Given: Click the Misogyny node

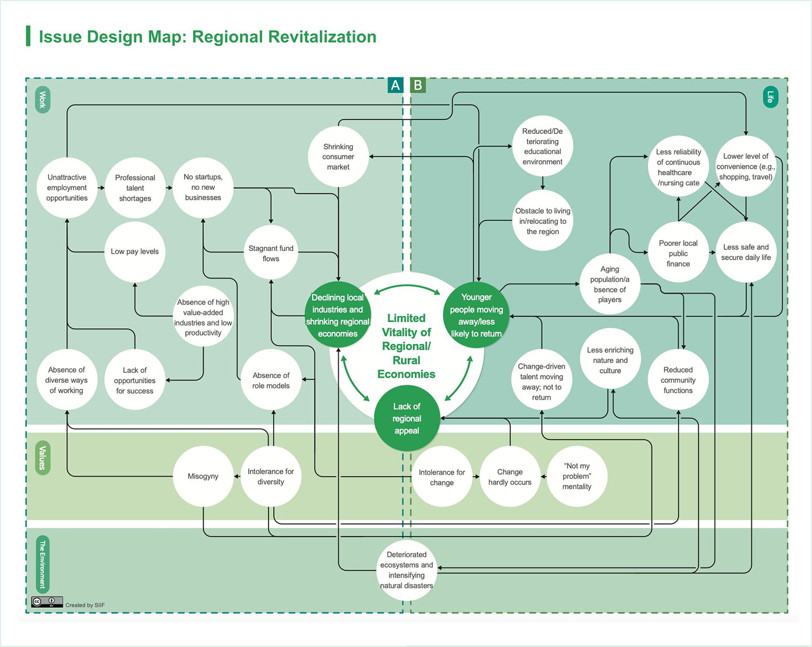Looking at the screenshot, I should pos(203,477).
